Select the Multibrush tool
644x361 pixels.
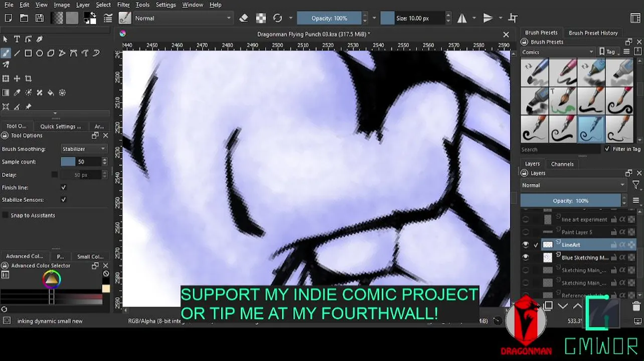pos(6,65)
